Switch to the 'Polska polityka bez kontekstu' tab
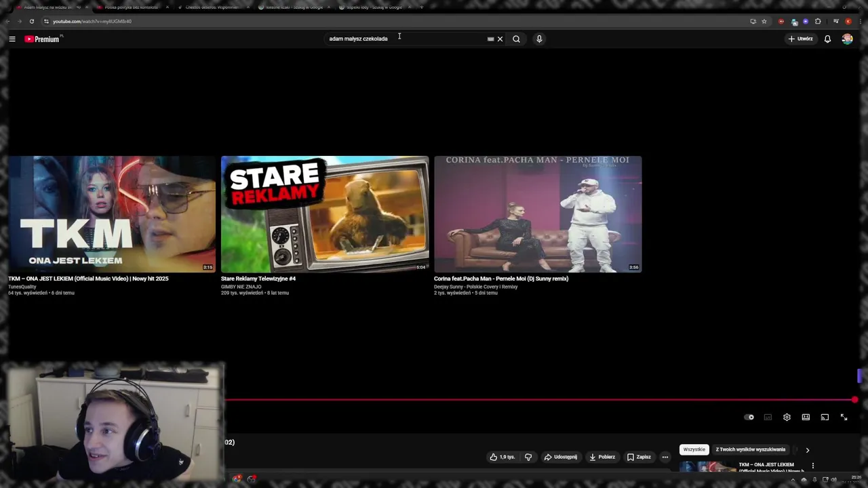 132,7
